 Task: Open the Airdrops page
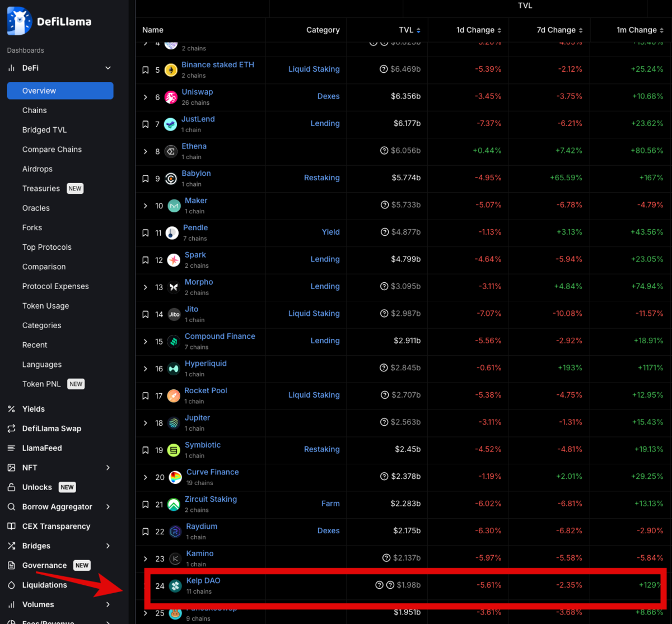click(38, 169)
